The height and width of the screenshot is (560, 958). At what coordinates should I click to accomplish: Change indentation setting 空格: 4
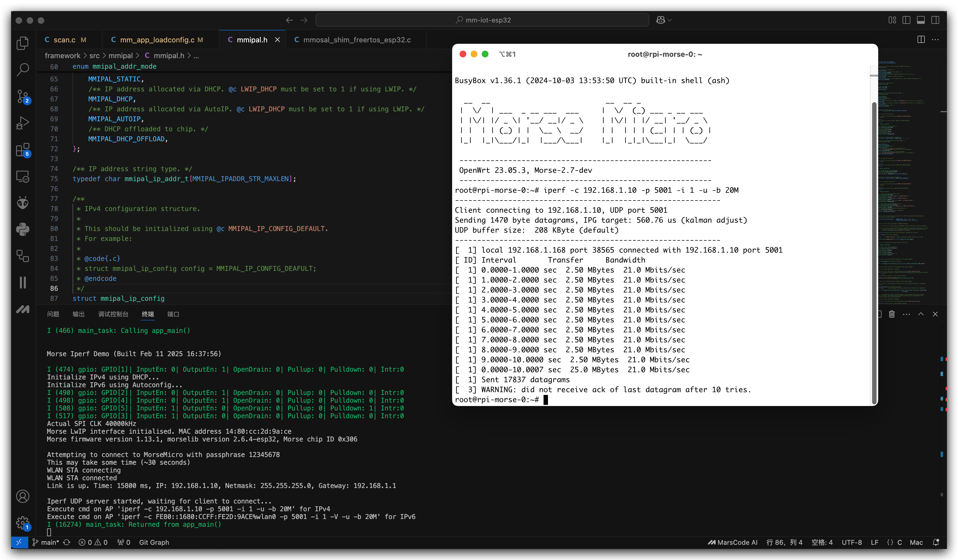coord(822,542)
